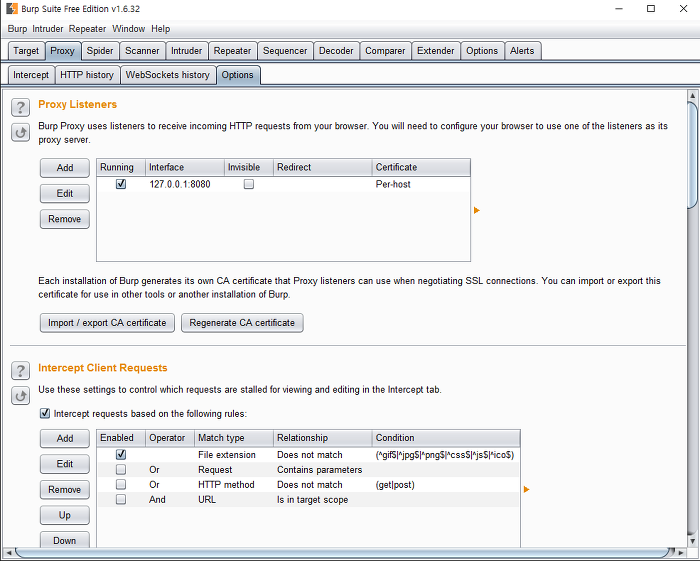700x561 pixels.
Task: Select the Contains parameters relationship cell
Action: (322, 470)
